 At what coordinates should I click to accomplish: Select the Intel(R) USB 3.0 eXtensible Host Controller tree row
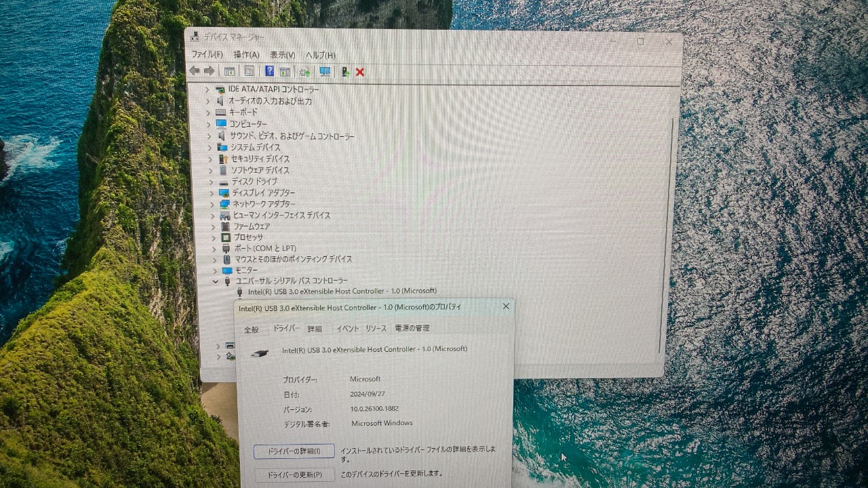(x=342, y=291)
